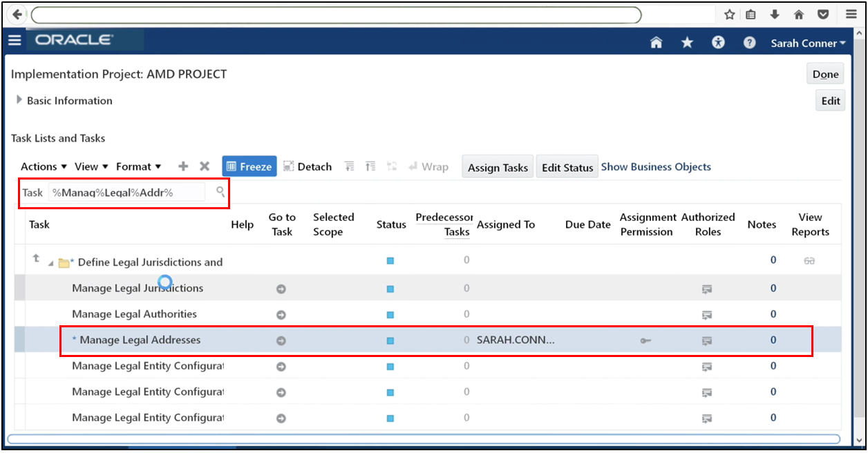Screen dimensions: 868x453
Task: Open the Add task plus icon
Action: click(182, 166)
